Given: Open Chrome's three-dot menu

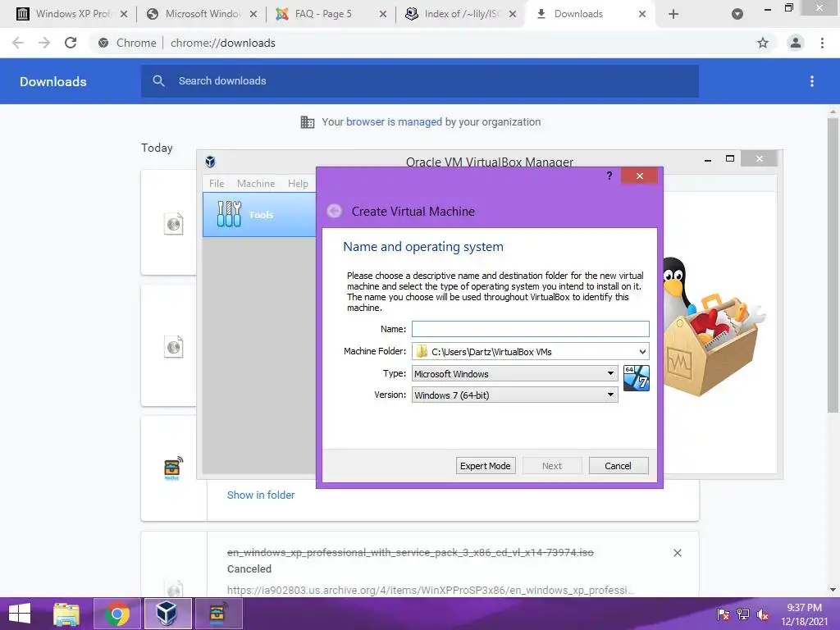Looking at the screenshot, I should [x=822, y=43].
